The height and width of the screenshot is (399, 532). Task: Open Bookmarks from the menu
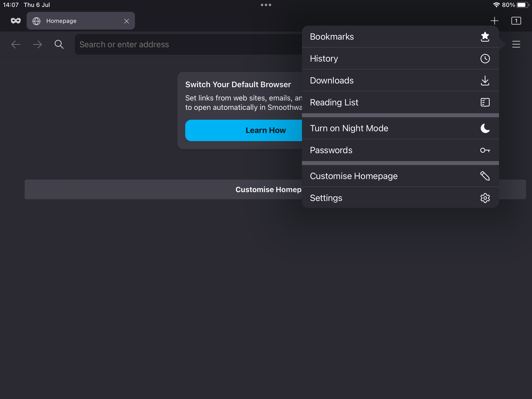[400, 37]
